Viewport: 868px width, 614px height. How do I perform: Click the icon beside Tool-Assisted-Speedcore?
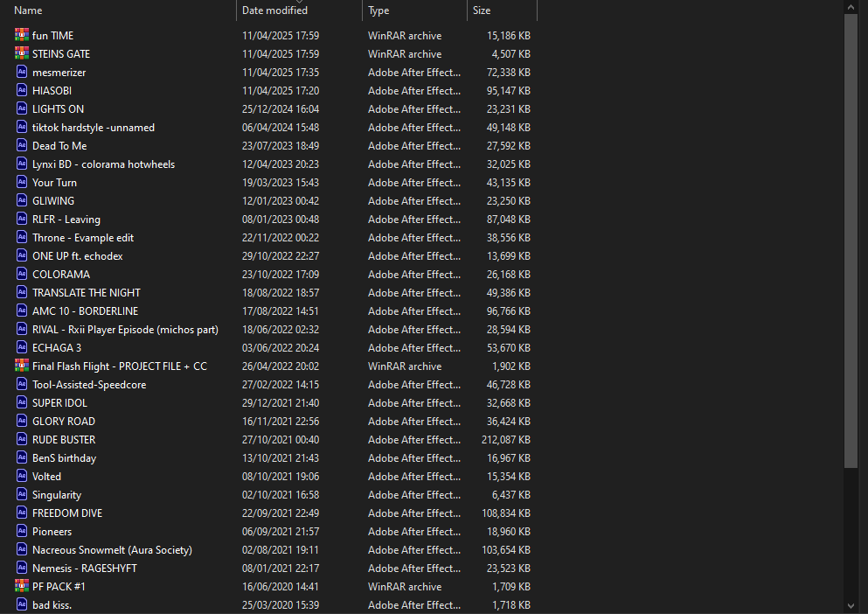tap(22, 383)
